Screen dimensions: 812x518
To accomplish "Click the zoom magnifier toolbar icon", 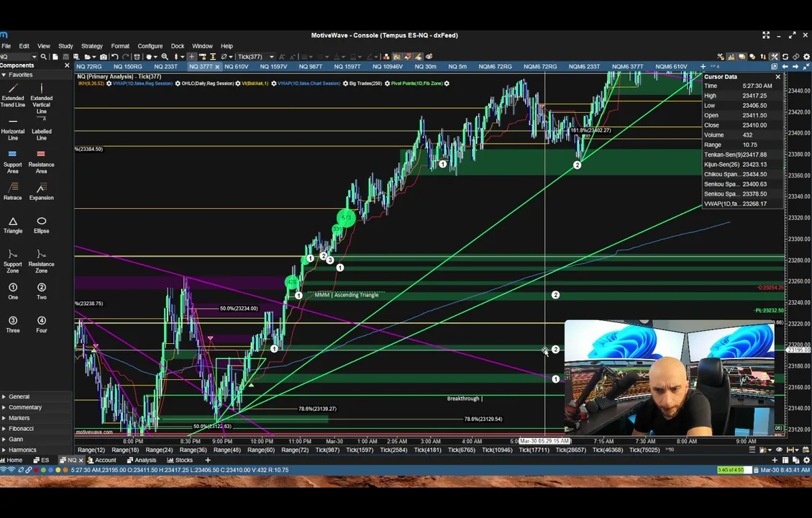I will [165, 56].
